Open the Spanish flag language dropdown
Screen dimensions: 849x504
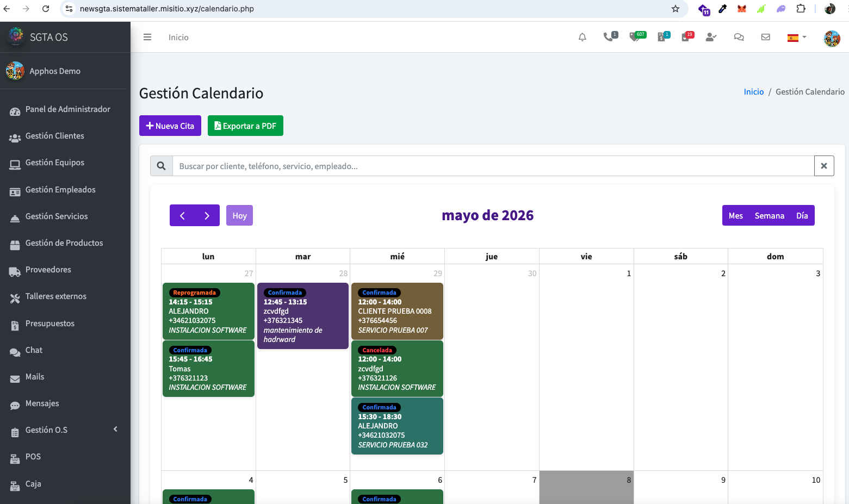797,38
